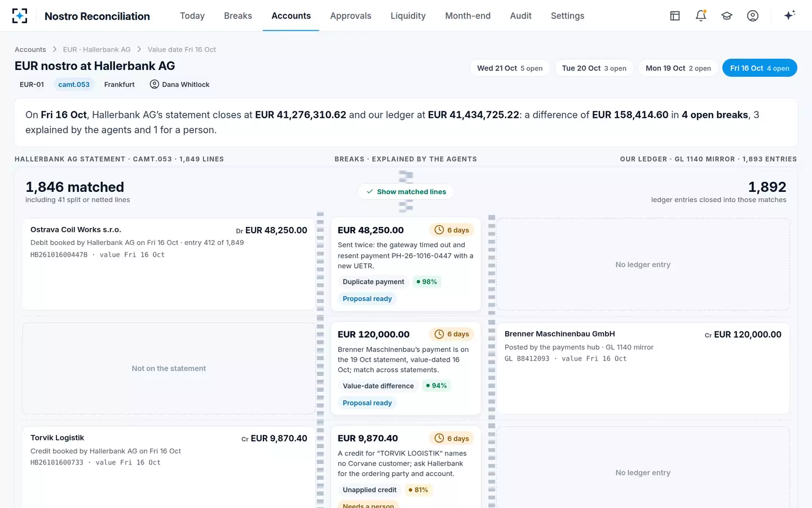Open the layout panel icon in header

click(x=675, y=16)
